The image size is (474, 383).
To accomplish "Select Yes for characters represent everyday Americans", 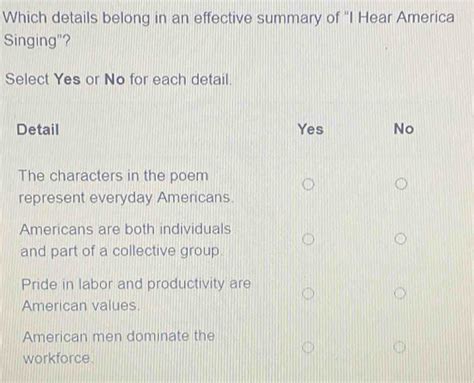I will (308, 184).
